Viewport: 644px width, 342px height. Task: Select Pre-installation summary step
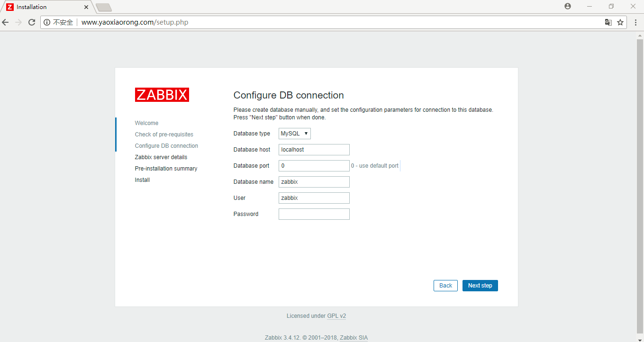166,169
